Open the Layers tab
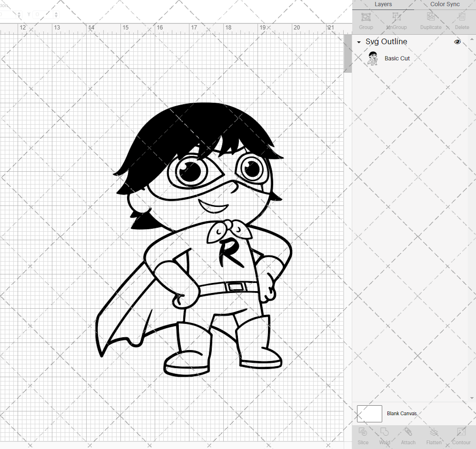 (x=383, y=4)
